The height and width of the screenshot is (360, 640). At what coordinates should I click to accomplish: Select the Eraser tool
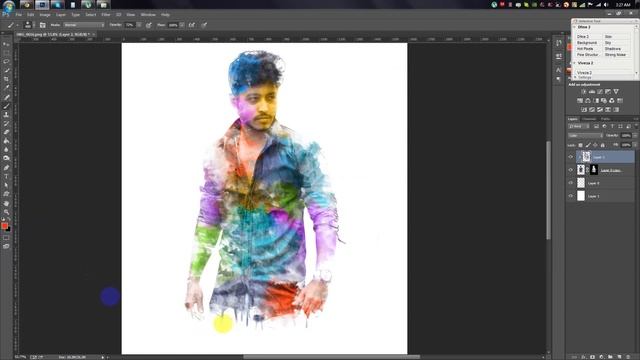click(x=6, y=132)
